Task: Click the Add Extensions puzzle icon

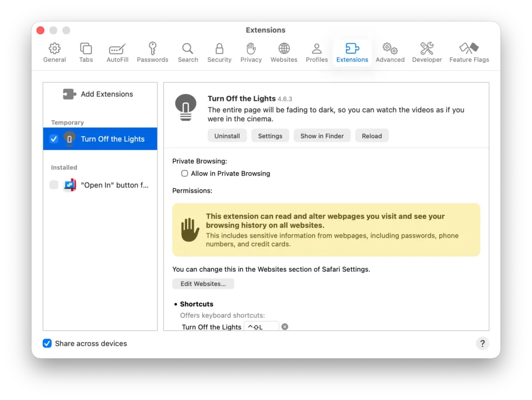Action: [69, 94]
